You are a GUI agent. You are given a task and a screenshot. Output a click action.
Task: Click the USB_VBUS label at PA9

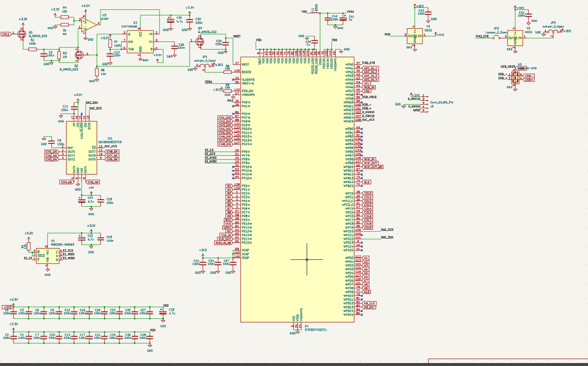tap(370, 97)
